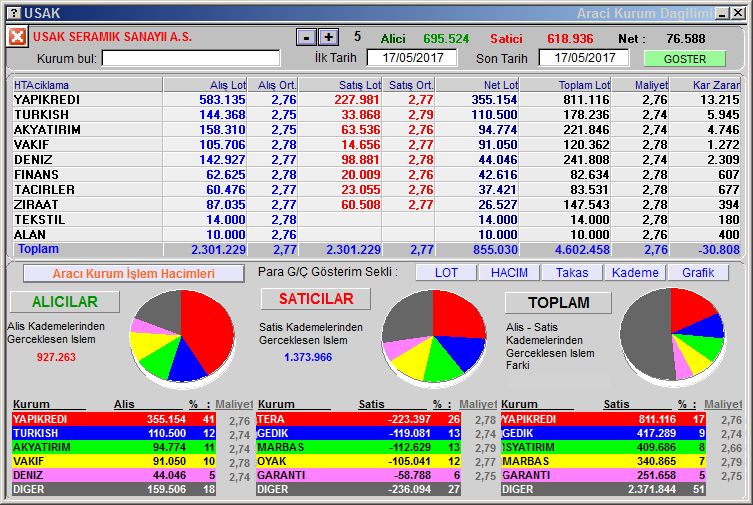Click the Alici value 695.524
The width and height of the screenshot is (753, 505).
[446, 38]
